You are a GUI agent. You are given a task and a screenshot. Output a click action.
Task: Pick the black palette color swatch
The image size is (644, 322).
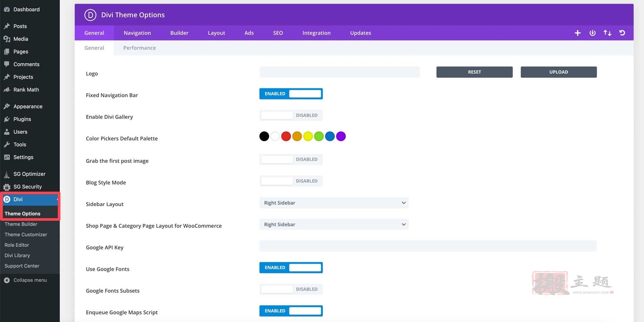[x=264, y=136]
